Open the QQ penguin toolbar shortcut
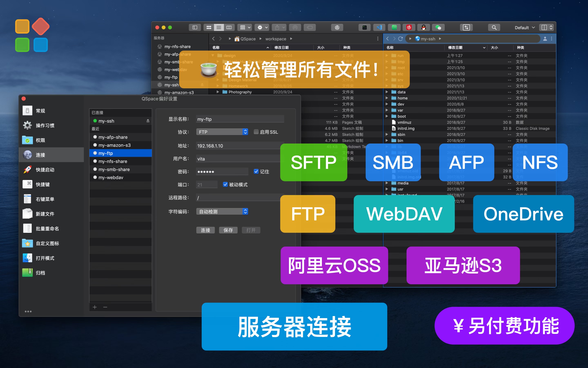 click(423, 28)
